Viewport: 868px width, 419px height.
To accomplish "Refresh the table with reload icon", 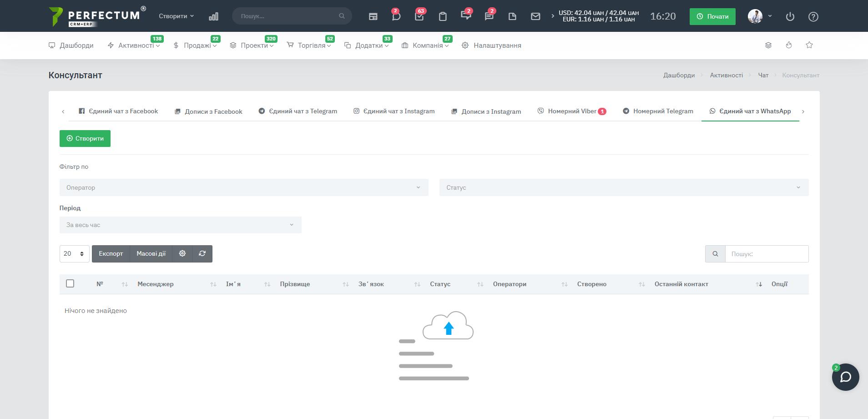I will coord(202,254).
